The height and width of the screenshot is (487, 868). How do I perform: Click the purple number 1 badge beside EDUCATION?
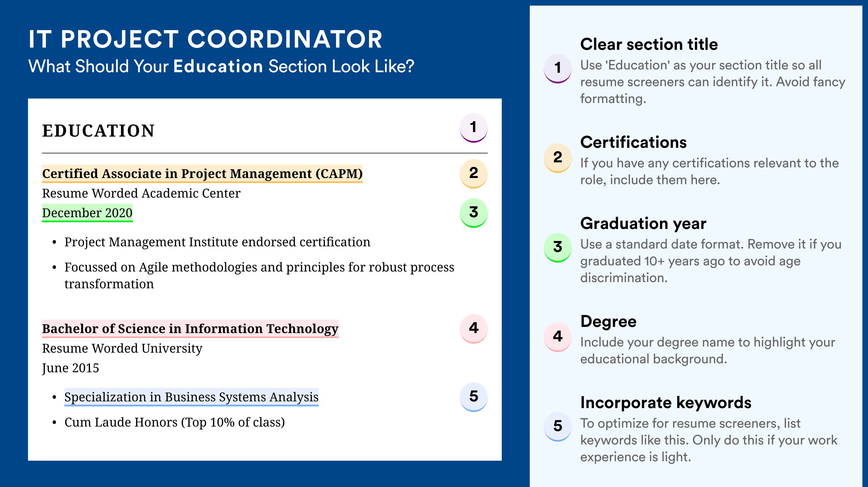coord(473,128)
